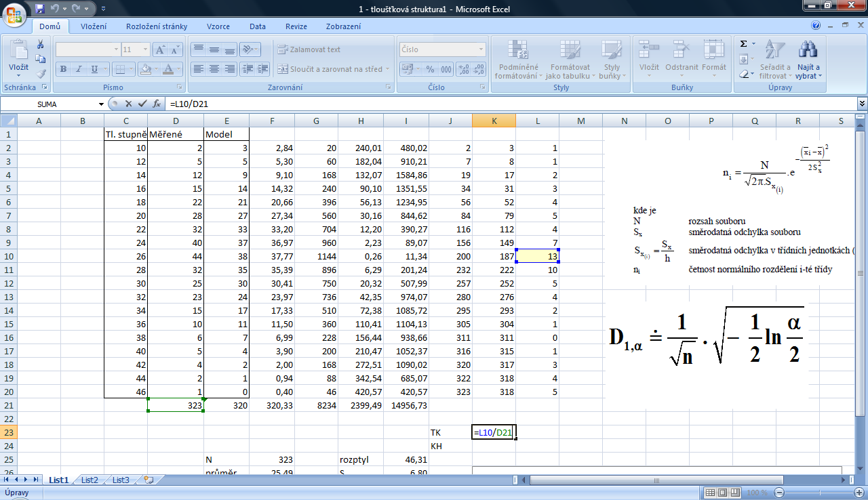The image size is (868, 500).
Task: Switch to the Vložení ribbon tab
Action: pyautogui.click(x=94, y=26)
